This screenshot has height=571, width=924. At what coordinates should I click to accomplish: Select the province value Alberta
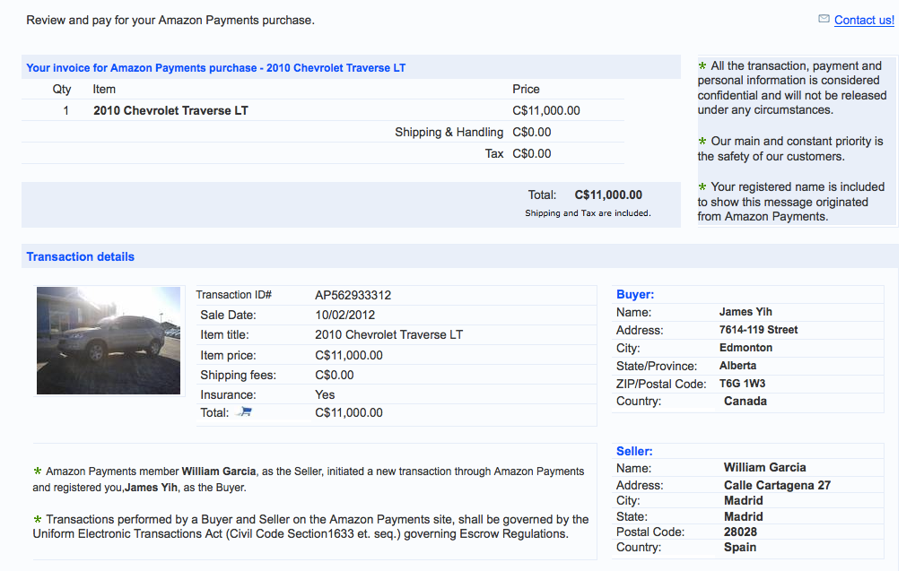click(x=737, y=366)
